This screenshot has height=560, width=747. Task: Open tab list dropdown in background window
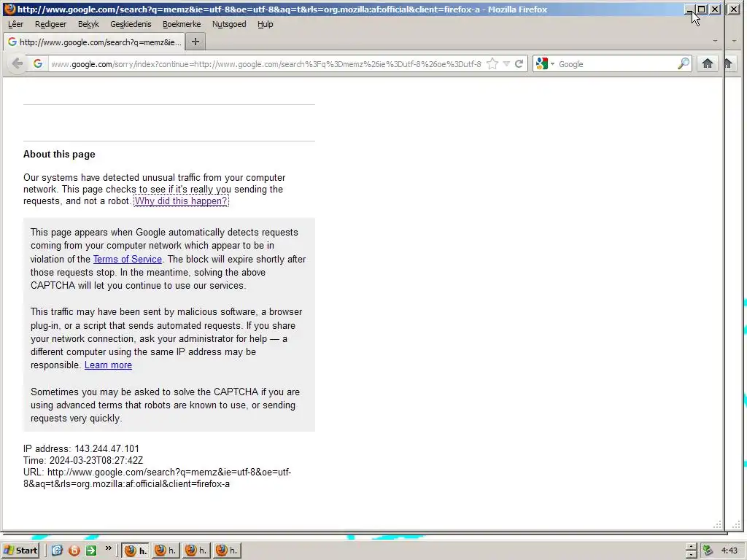pos(734,42)
